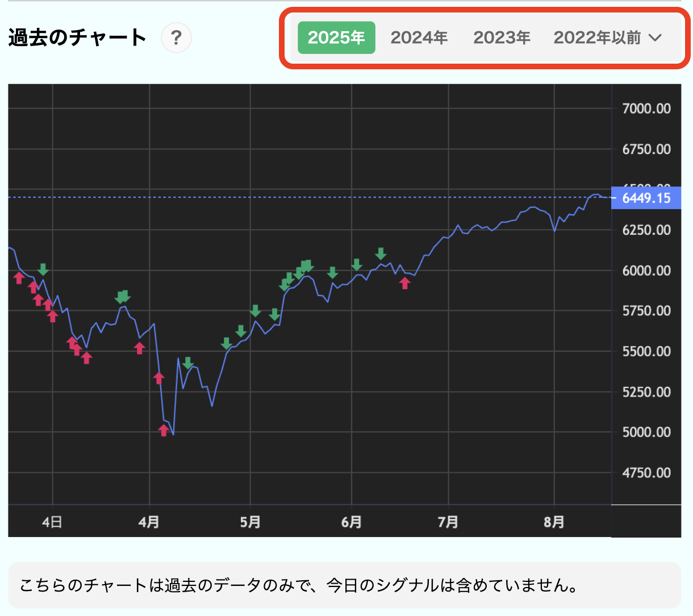Click the 7月 axis label

click(x=448, y=521)
